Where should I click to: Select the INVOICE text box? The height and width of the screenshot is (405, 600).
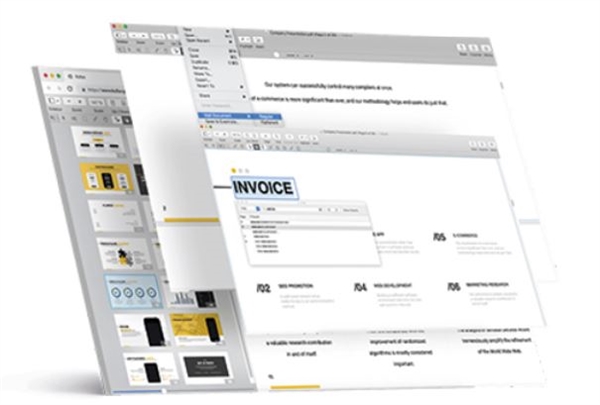[x=264, y=188]
